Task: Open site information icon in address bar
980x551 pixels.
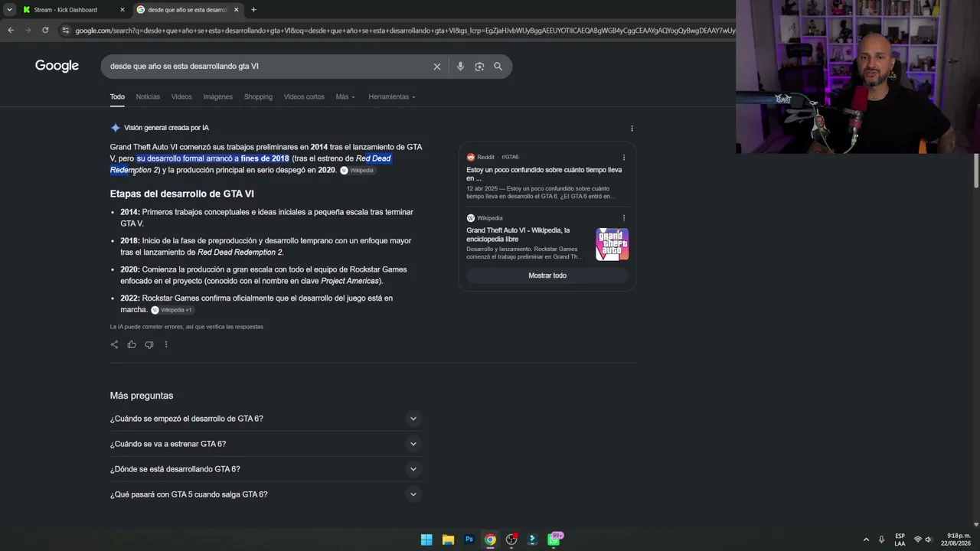Action: [66, 31]
